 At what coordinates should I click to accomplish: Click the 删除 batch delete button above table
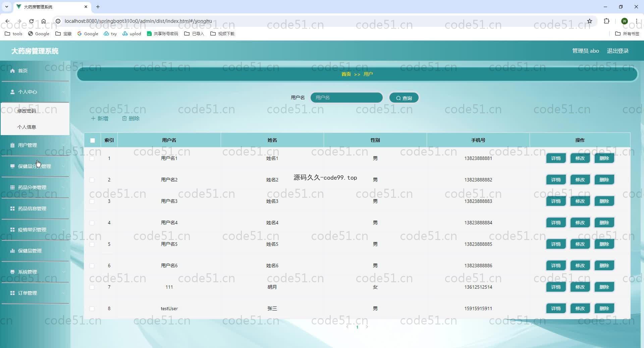click(131, 119)
